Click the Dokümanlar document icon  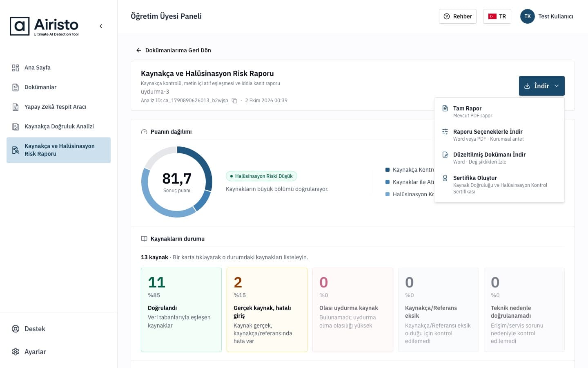point(16,87)
